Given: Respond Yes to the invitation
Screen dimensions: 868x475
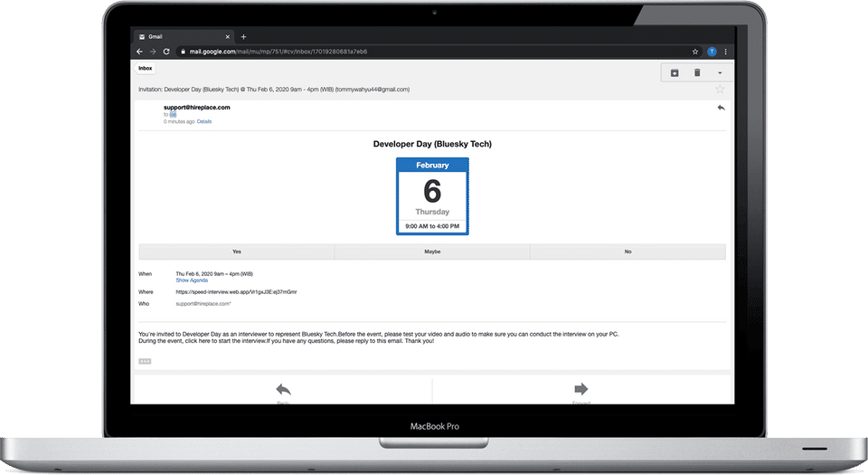Looking at the screenshot, I should pos(236,252).
